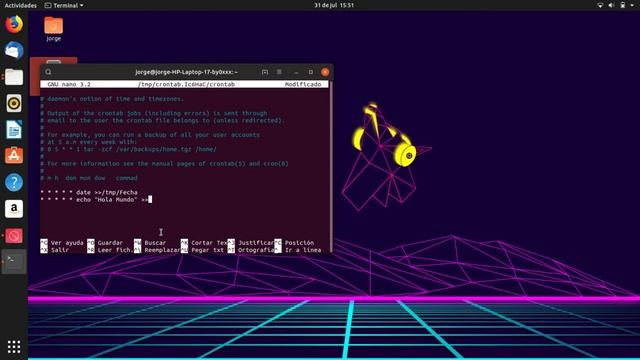Image resolution: width=640 pixels, height=360 pixels.
Task: Click the 'Justificar' nano shortcut
Action: coord(251,242)
